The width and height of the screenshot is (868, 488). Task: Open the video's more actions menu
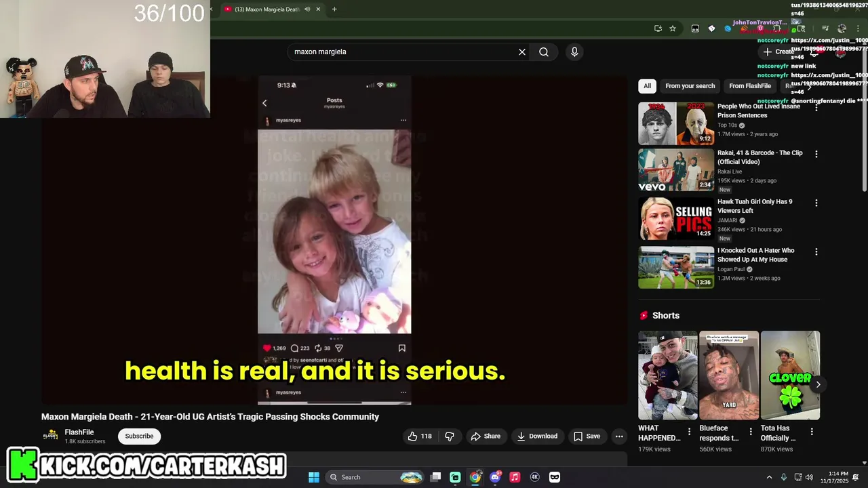tap(619, 436)
